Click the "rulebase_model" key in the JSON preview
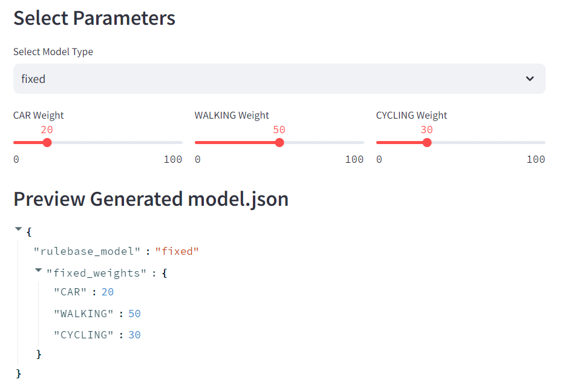588x388 pixels. click(x=88, y=251)
